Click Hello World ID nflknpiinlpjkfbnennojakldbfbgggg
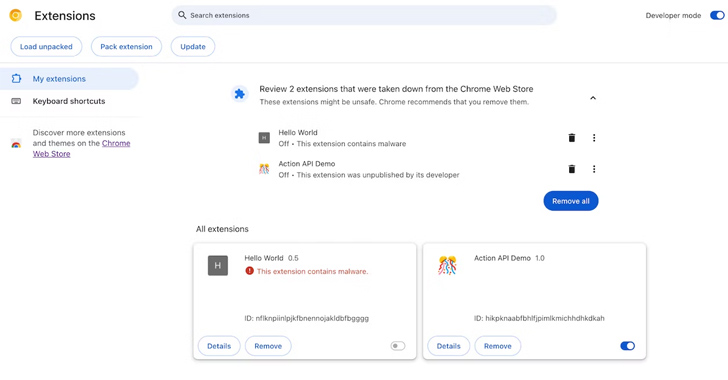This screenshot has height=380, width=728. coord(306,318)
